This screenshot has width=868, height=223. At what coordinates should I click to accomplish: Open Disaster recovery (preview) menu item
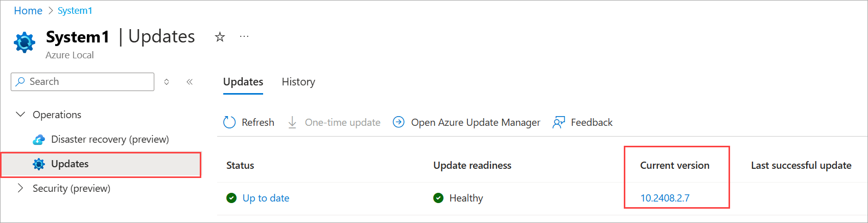tap(101, 140)
